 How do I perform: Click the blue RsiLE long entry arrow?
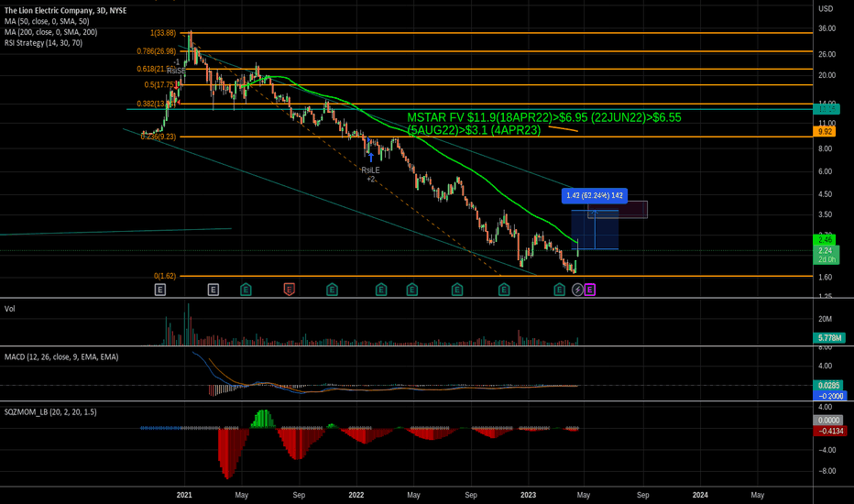[x=371, y=158]
